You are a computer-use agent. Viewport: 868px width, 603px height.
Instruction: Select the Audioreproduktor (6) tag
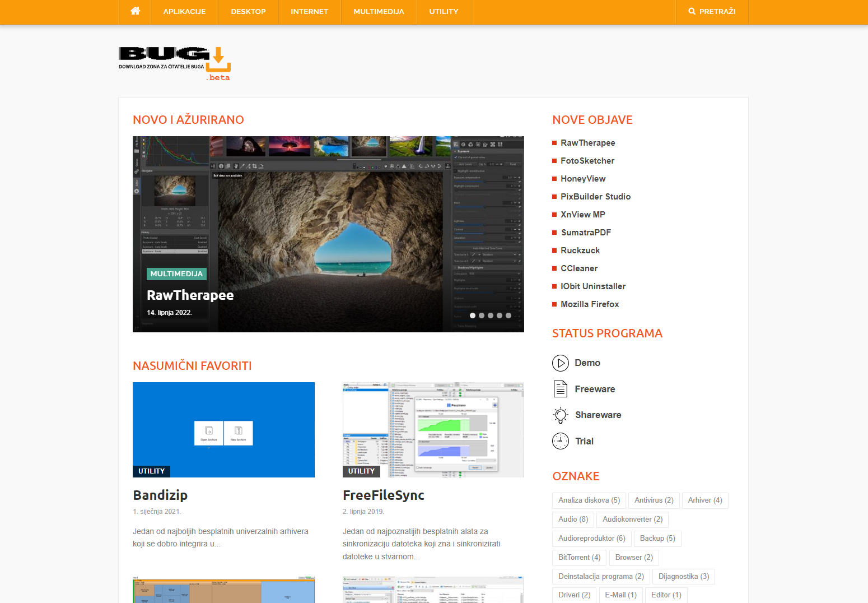tap(592, 539)
